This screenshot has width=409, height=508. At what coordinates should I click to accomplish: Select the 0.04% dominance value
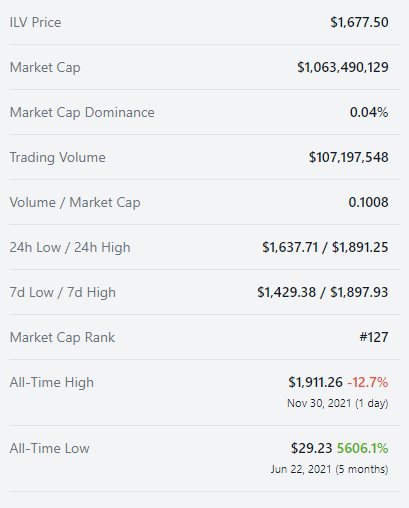369,112
